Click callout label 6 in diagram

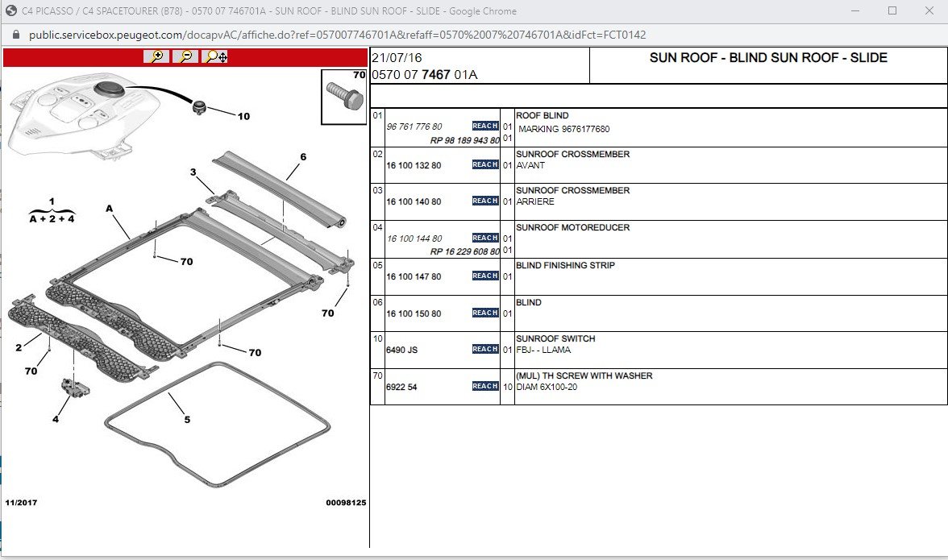pyautogui.click(x=303, y=157)
